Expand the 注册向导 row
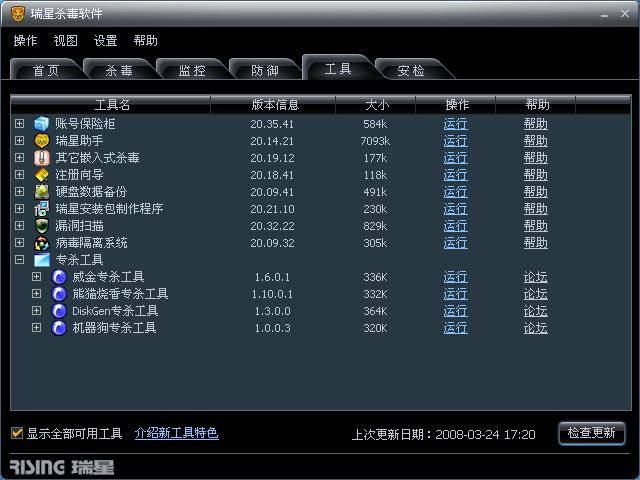This screenshot has height=480, width=640. point(19,174)
